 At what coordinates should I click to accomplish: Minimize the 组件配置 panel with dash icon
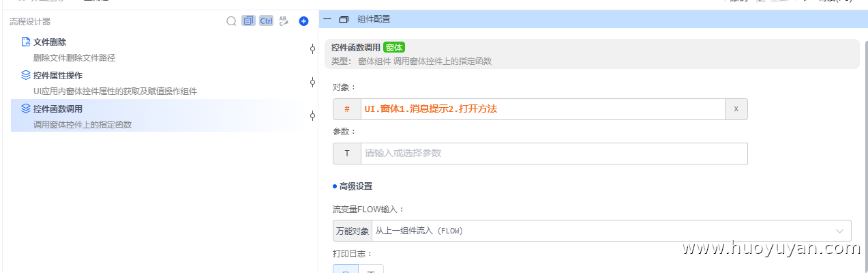tap(327, 20)
